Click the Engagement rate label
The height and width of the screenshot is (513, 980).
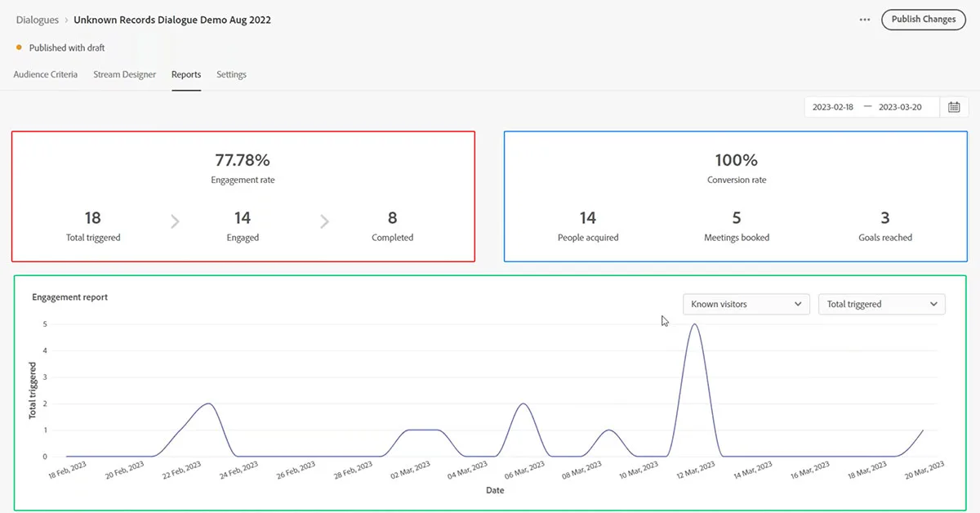(x=243, y=180)
